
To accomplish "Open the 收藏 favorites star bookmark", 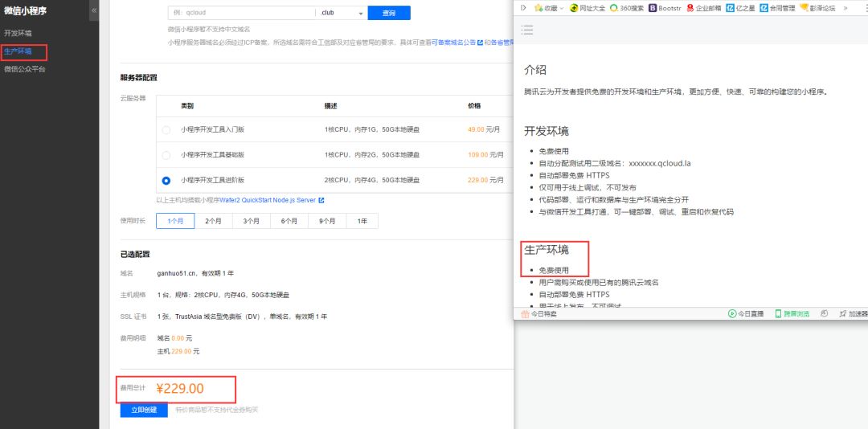I will pyautogui.click(x=545, y=8).
